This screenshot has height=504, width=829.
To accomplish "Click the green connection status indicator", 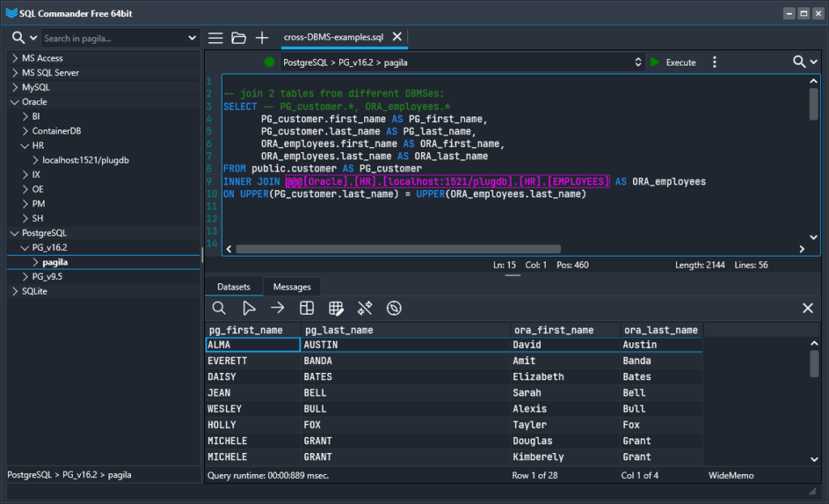I will tap(268, 61).
